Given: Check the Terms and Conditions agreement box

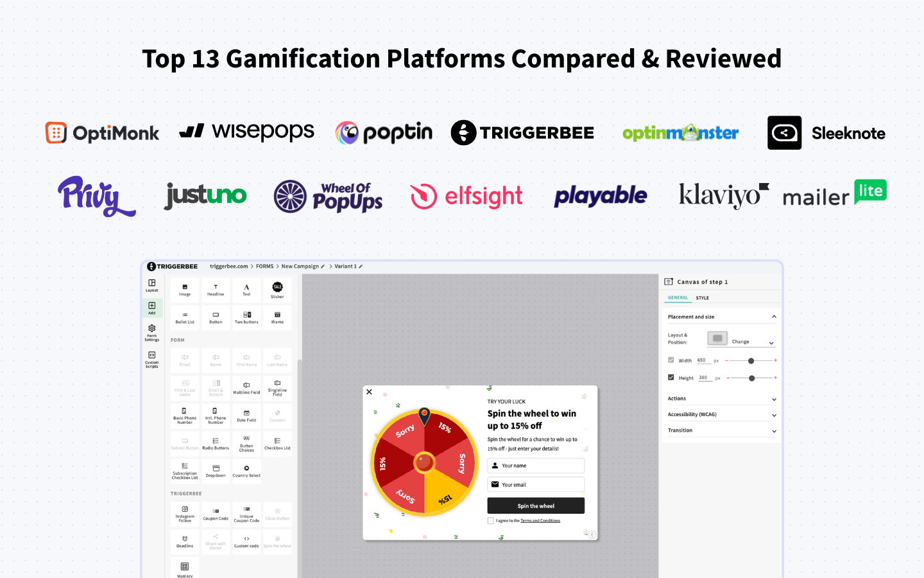Looking at the screenshot, I should pyautogui.click(x=491, y=521).
